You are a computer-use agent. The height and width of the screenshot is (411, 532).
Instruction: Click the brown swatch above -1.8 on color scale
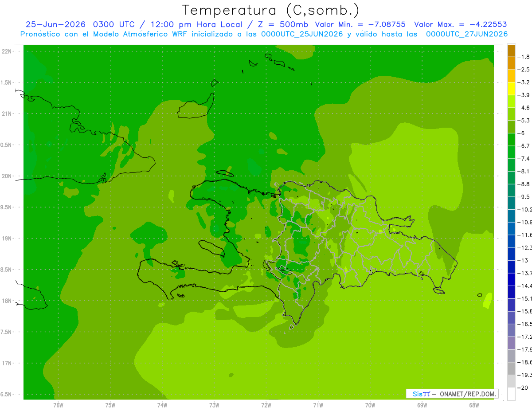click(x=511, y=51)
